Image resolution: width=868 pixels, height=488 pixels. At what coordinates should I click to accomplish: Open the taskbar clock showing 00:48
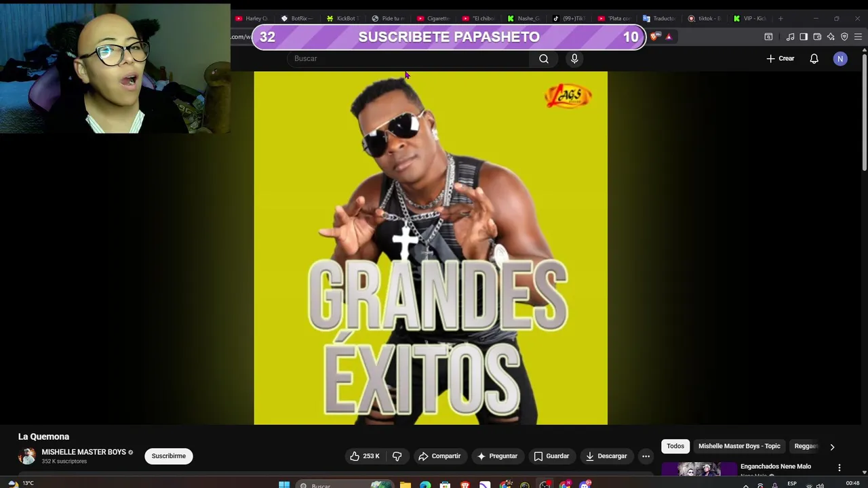pyautogui.click(x=852, y=484)
